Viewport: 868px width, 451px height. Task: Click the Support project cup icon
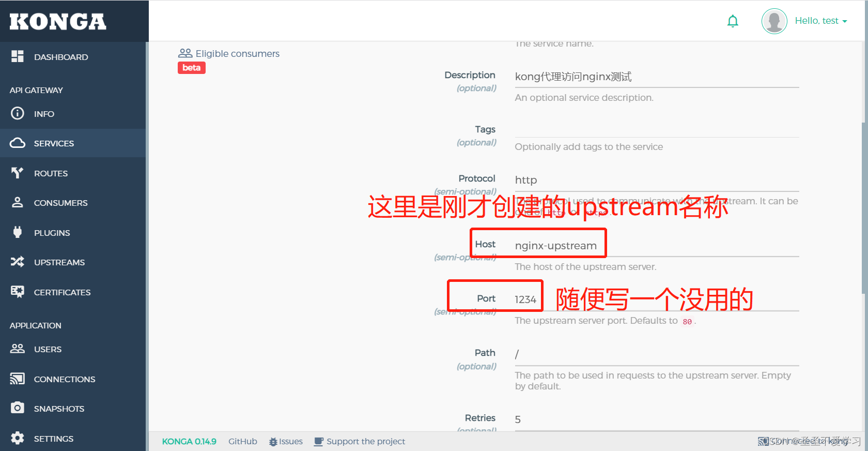pos(319,442)
